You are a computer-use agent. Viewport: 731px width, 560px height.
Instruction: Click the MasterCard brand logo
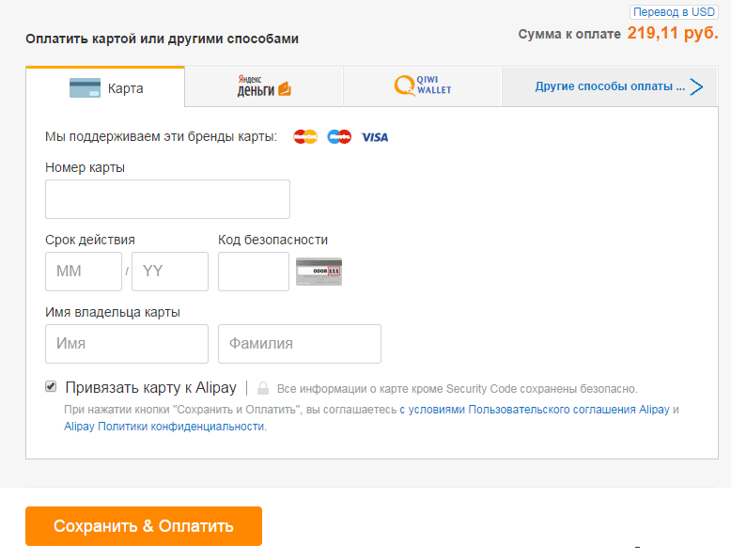(x=305, y=136)
